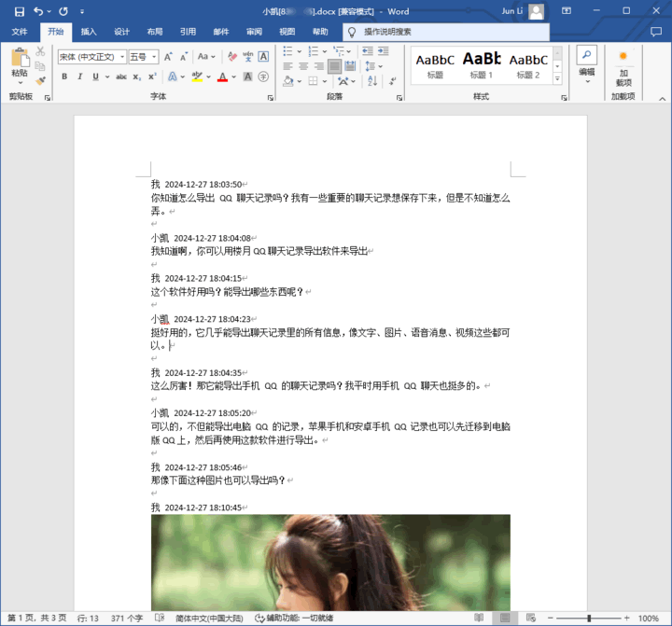Open the font size 五号 dropdown
Viewport: 672px width, 626px height.
[x=154, y=57]
